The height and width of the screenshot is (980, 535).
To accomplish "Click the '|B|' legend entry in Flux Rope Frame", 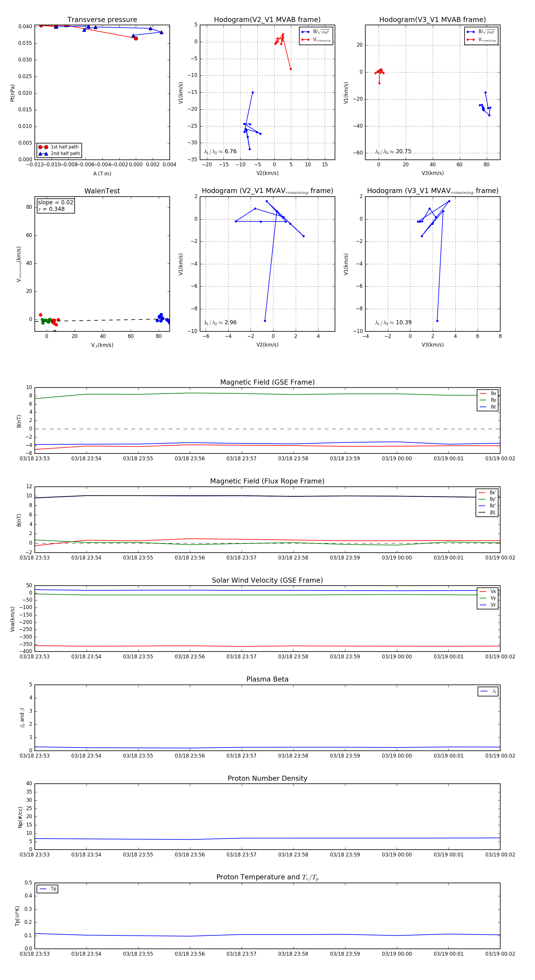I will [x=487, y=513].
